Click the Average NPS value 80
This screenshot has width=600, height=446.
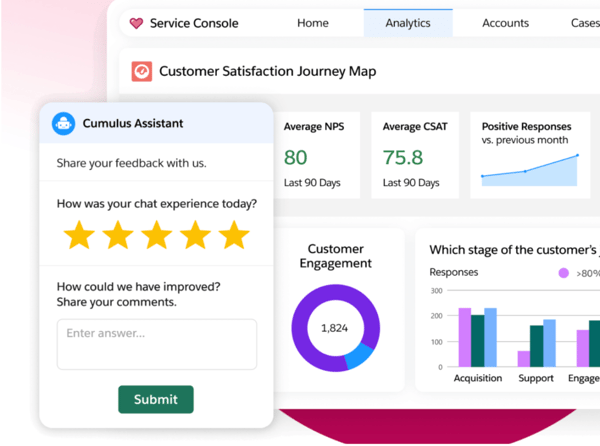pos(295,158)
